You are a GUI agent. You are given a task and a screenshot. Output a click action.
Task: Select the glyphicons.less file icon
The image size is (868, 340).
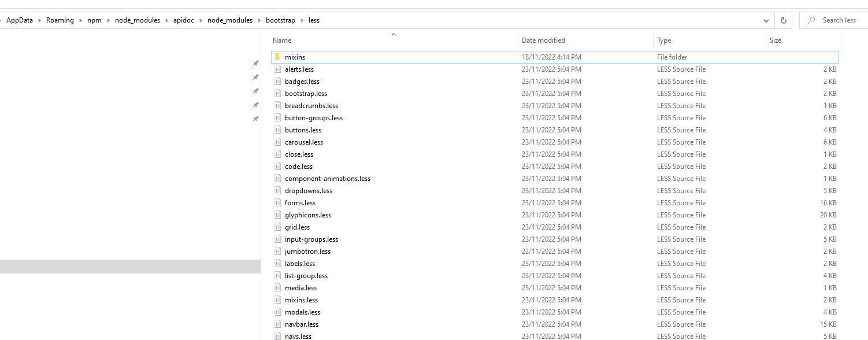(277, 215)
